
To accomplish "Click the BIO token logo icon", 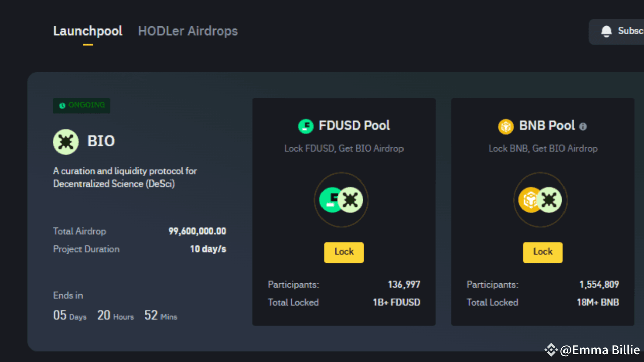I will 65,141.
